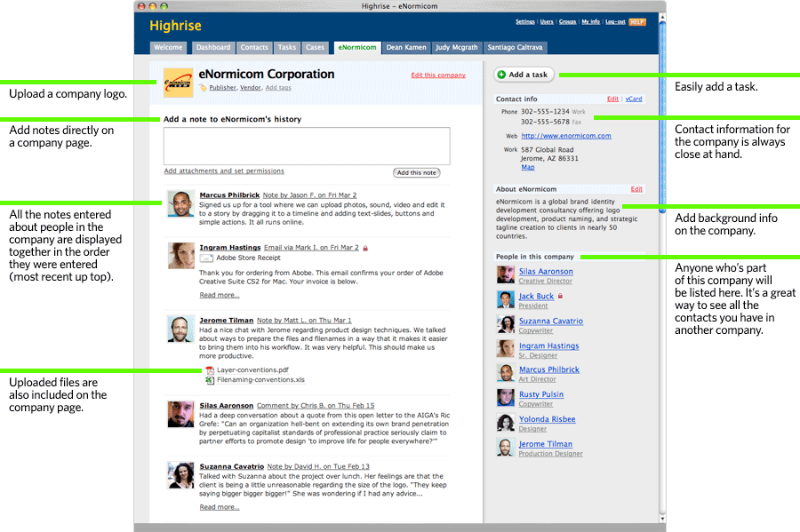Switch to the Cases tab
Viewport: 800px width, 532px height.
click(x=315, y=47)
